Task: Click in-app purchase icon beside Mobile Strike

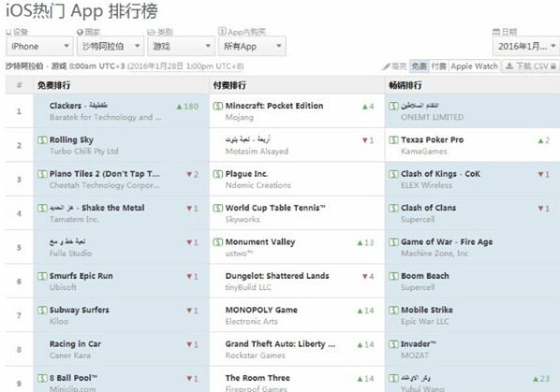Action: click(393, 310)
